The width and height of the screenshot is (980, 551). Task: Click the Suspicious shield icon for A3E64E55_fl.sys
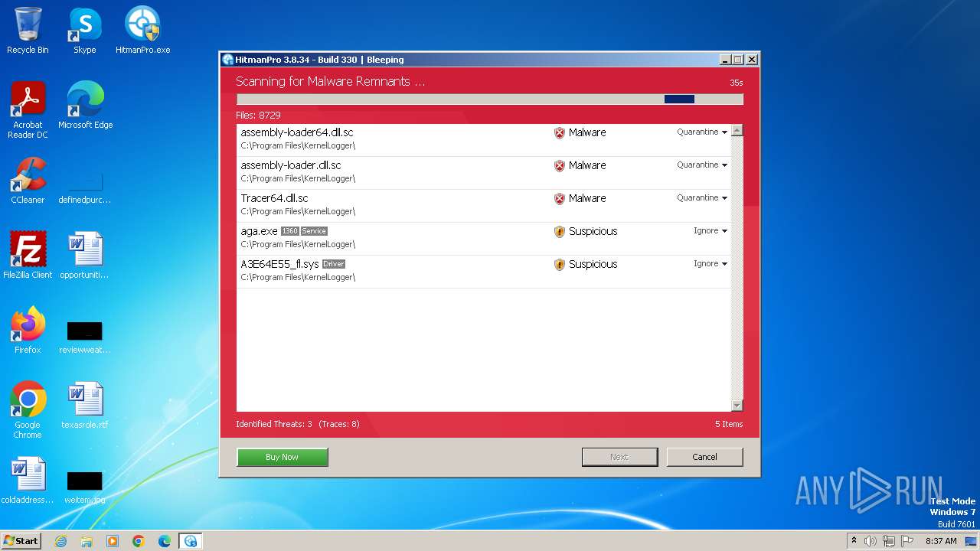tap(560, 264)
